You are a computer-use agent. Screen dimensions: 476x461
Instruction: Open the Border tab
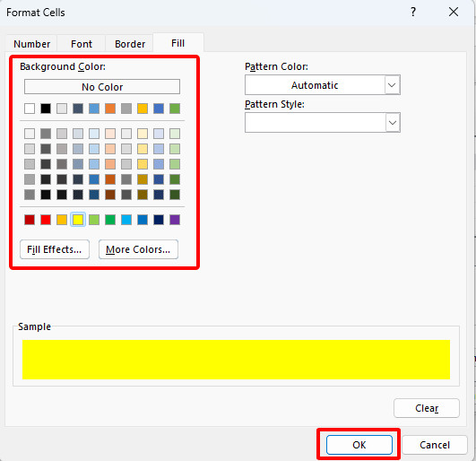130,44
